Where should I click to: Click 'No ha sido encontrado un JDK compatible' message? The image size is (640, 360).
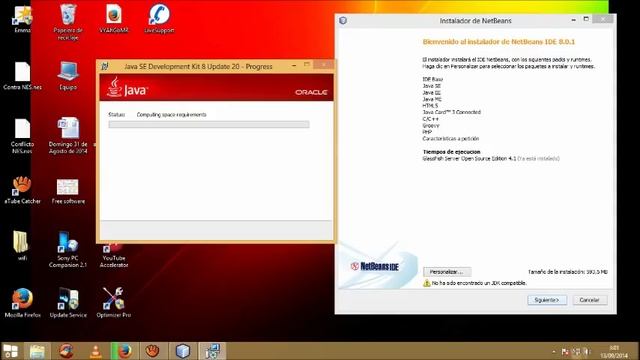tap(479, 283)
